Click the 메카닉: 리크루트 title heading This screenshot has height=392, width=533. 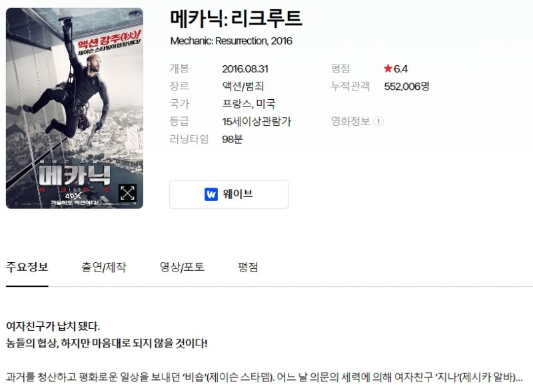pyautogui.click(x=236, y=19)
